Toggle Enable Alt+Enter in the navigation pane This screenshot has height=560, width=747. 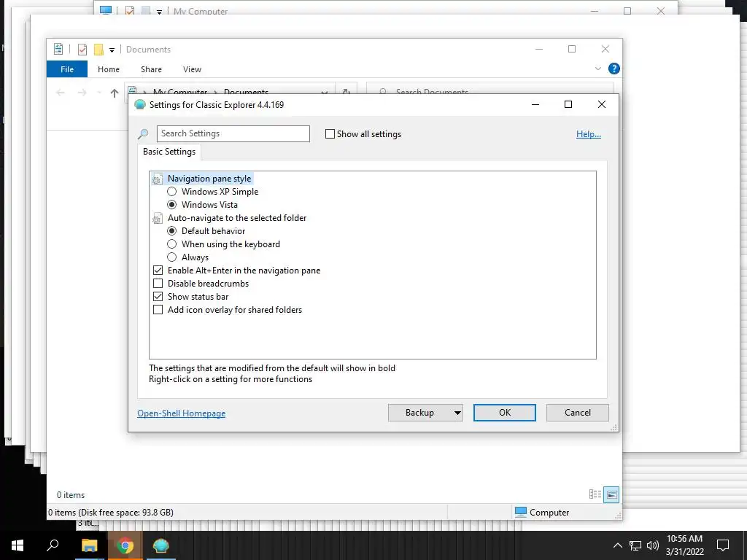pyautogui.click(x=158, y=271)
